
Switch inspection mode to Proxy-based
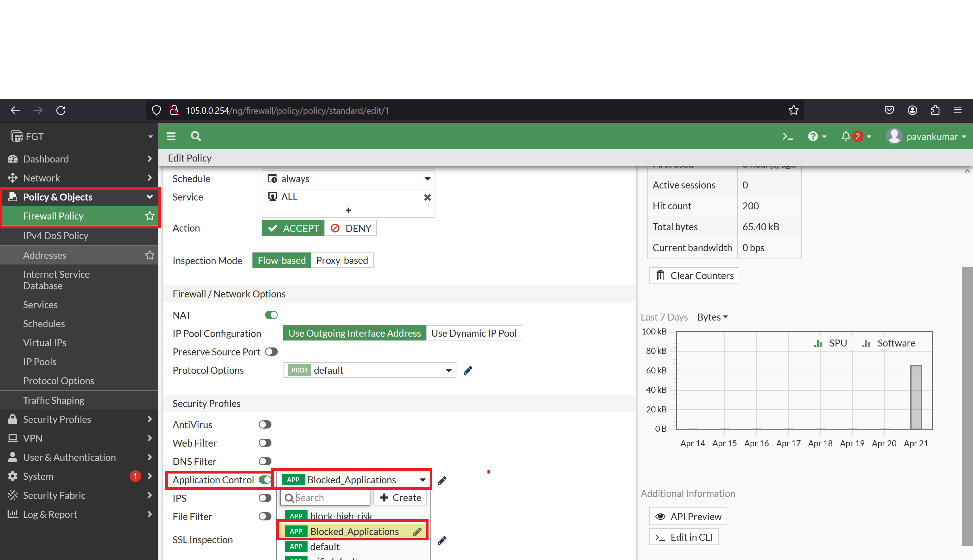click(x=342, y=260)
